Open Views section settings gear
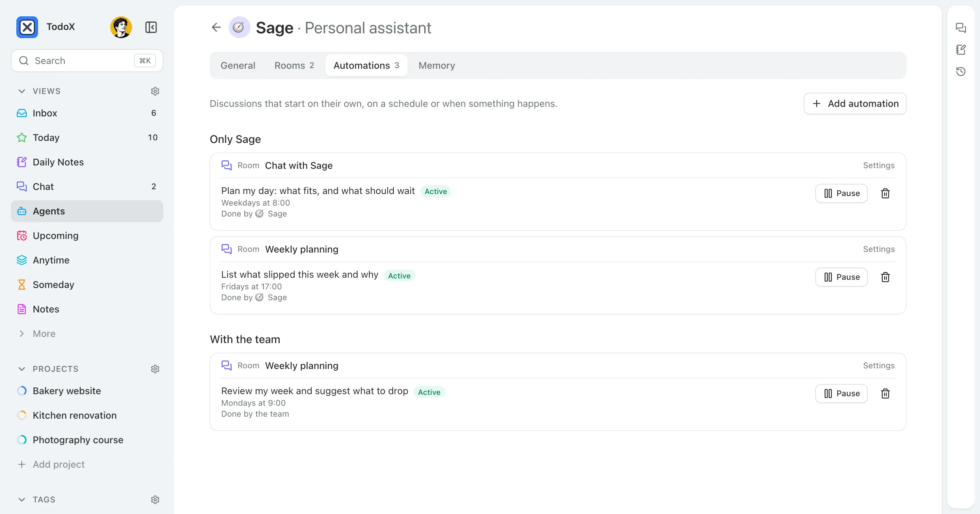Image resolution: width=980 pixels, height=514 pixels. point(155,91)
